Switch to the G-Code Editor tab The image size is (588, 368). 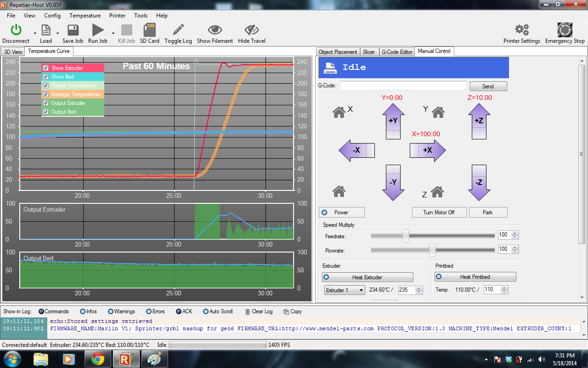click(397, 52)
